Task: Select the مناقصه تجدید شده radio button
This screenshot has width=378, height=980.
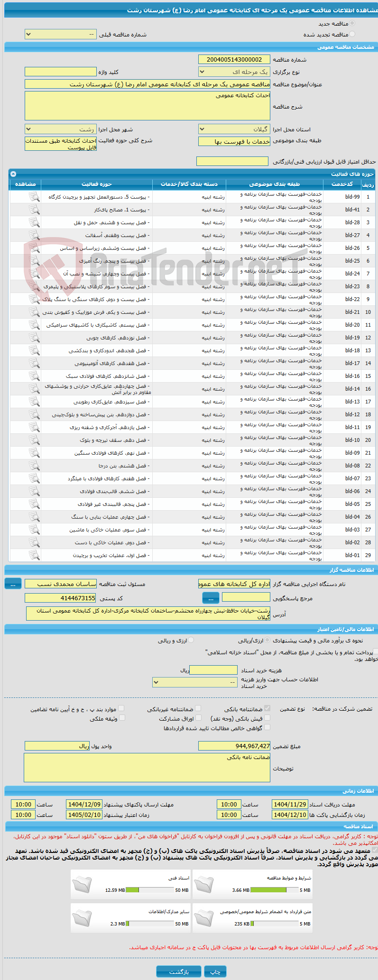Action: [x=352, y=34]
